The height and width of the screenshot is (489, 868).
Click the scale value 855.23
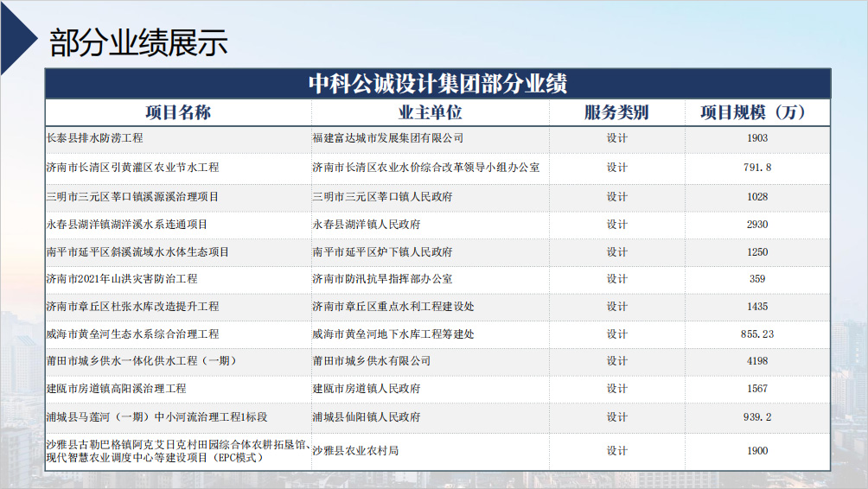click(x=757, y=333)
